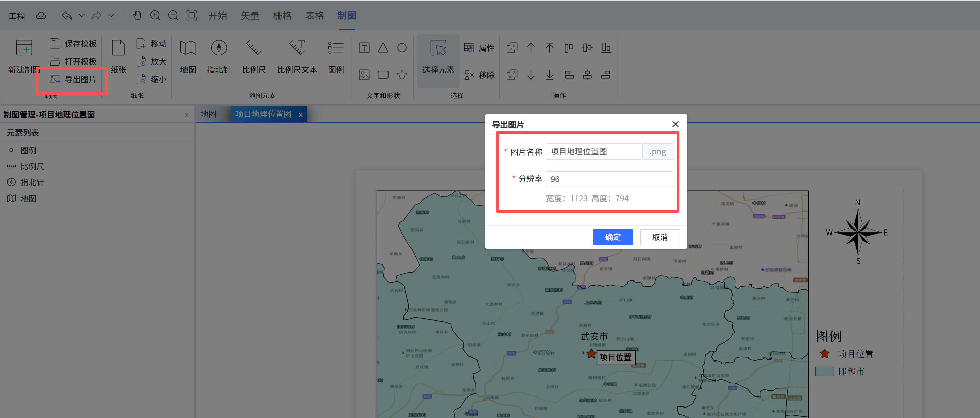Click the Select Elements (选择元素) tool

pyautogui.click(x=438, y=56)
